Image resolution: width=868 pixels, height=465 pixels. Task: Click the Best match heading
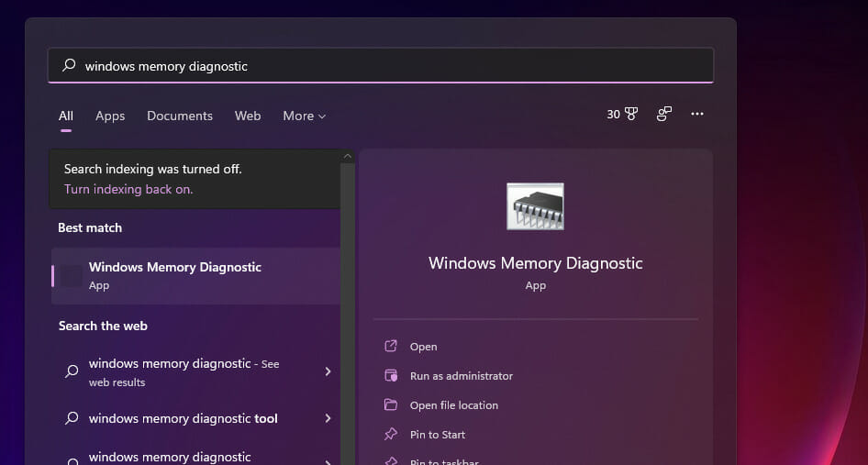tap(90, 227)
